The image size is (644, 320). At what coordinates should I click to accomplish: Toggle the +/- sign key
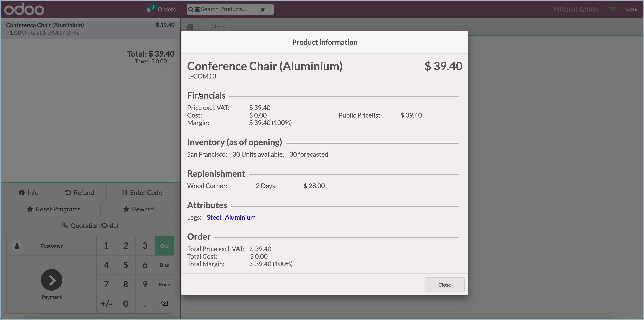pyautogui.click(x=106, y=304)
